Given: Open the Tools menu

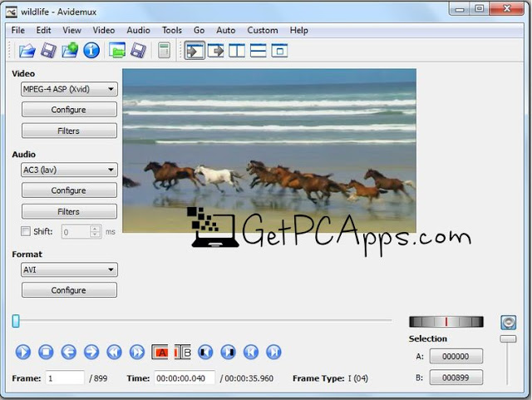Looking at the screenshot, I should pyautogui.click(x=172, y=30).
